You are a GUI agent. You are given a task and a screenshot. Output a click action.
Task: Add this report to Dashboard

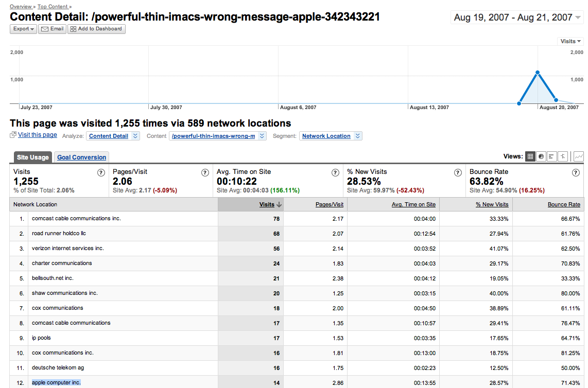point(96,29)
